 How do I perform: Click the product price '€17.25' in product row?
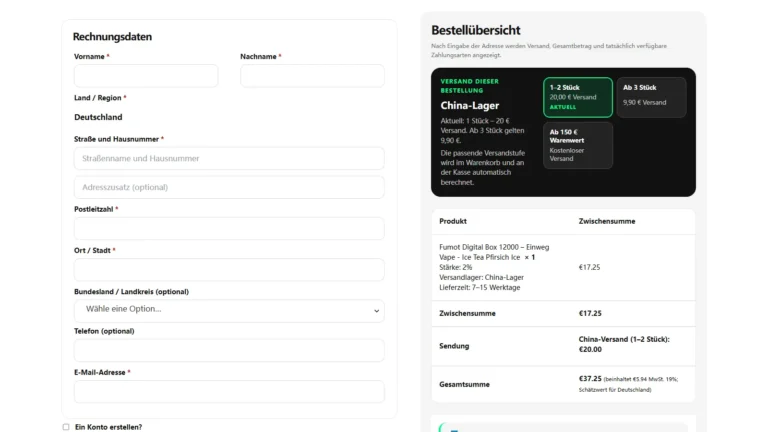pyautogui.click(x=589, y=267)
